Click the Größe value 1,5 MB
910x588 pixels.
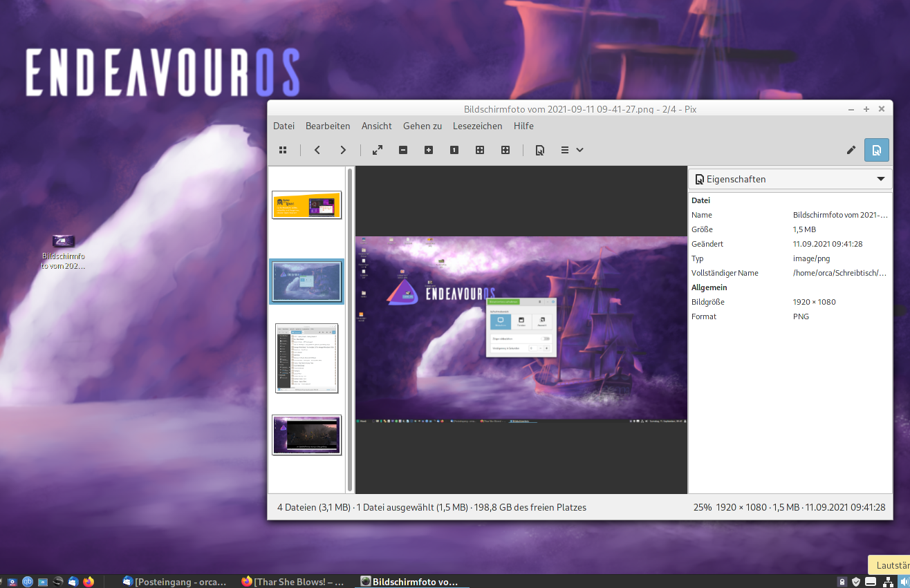tap(804, 229)
